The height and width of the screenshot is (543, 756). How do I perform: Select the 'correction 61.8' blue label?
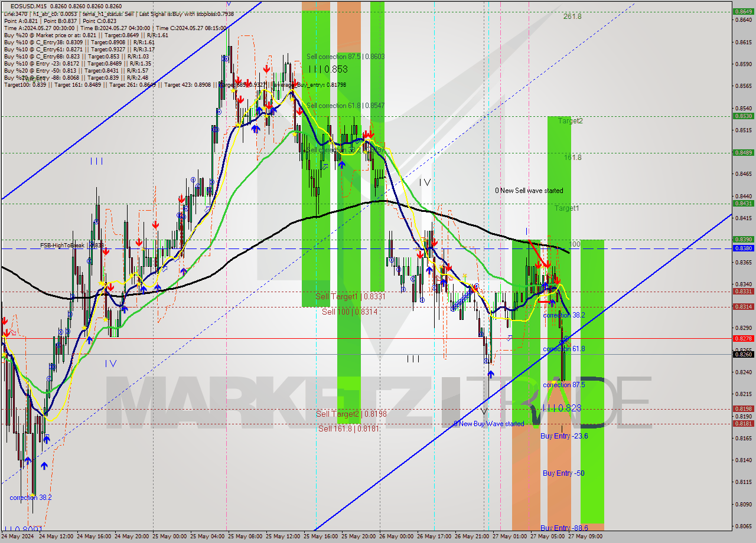point(564,349)
